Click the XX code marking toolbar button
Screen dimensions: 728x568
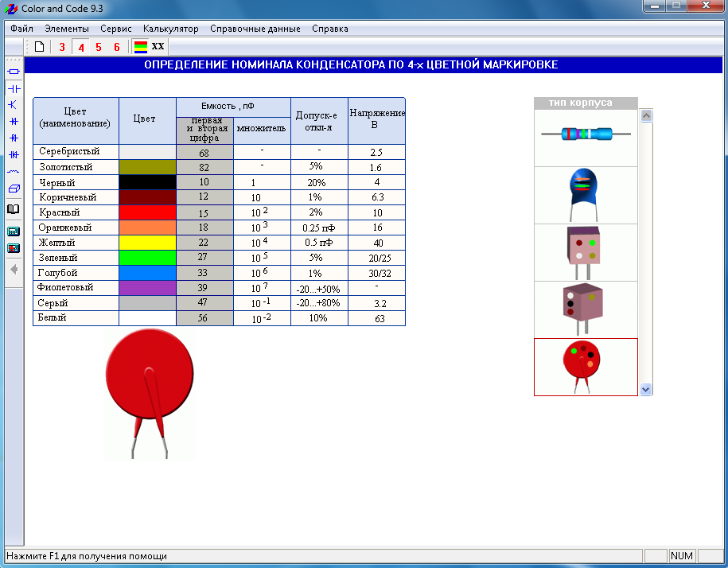coord(158,46)
